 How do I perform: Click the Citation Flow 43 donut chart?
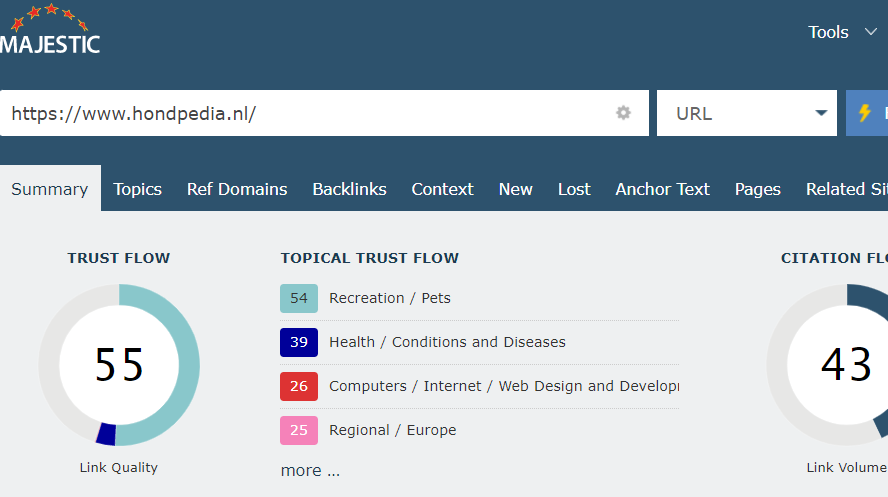click(828, 365)
